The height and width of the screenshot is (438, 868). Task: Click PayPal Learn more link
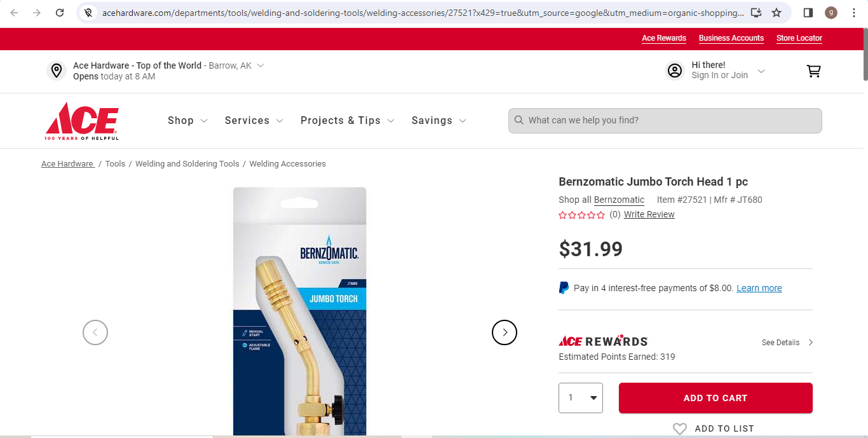(x=759, y=288)
